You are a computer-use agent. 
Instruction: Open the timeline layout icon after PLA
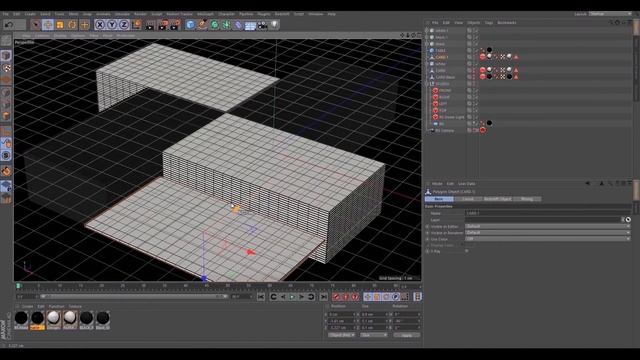click(417, 297)
